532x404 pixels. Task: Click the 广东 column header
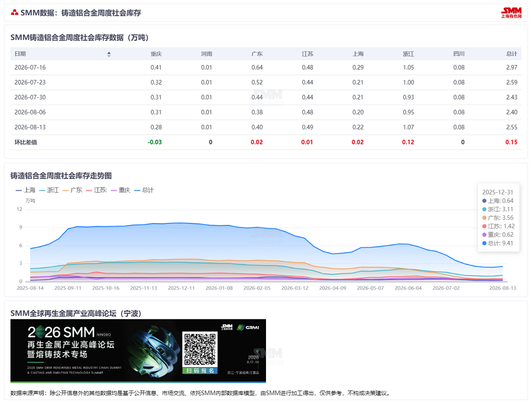[257, 54]
